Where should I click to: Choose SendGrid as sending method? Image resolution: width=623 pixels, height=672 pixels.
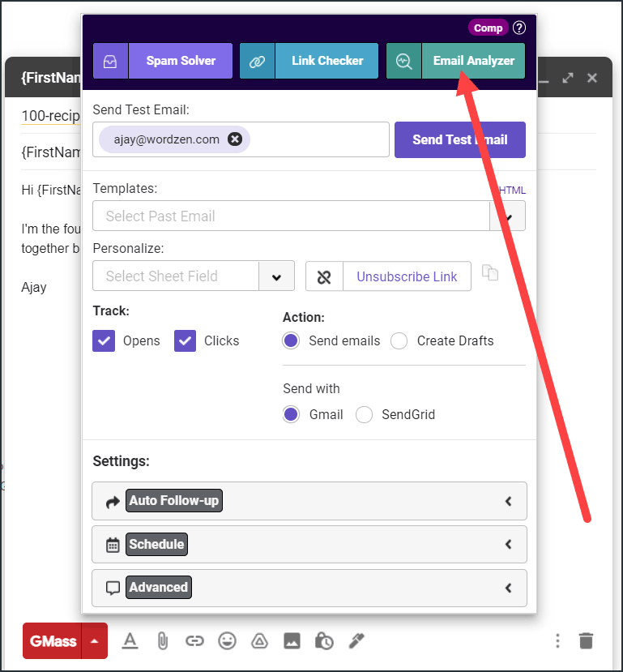coord(364,414)
